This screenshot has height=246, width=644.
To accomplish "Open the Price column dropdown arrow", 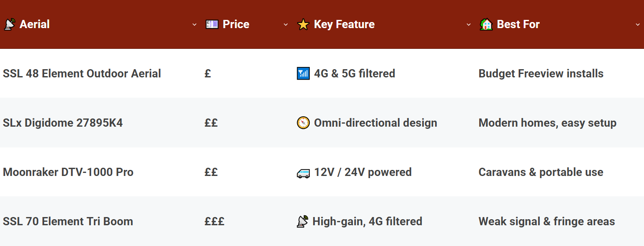I will pyautogui.click(x=285, y=25).
